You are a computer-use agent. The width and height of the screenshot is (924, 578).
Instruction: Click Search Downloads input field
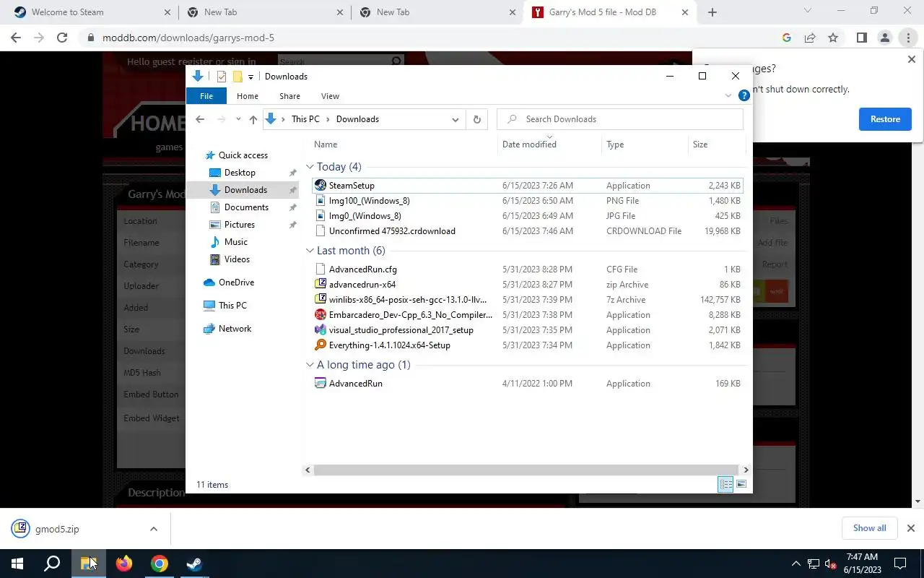pos(620,119)
